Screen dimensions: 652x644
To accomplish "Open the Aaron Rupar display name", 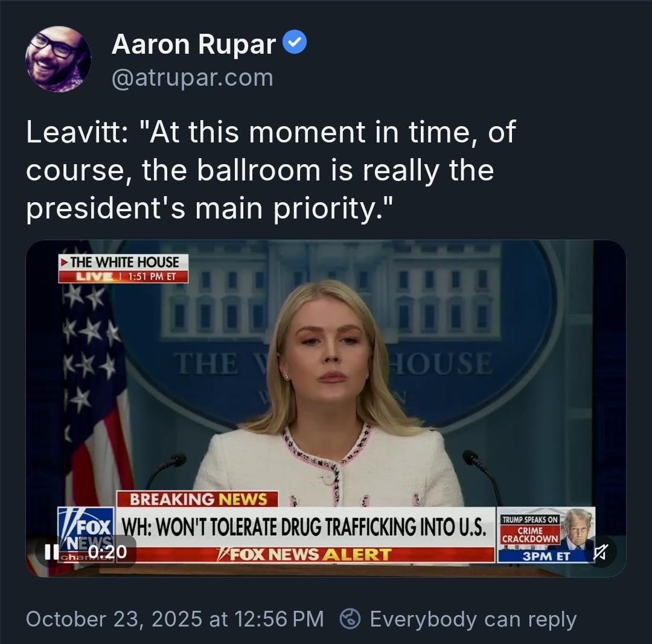I will 193,44.
